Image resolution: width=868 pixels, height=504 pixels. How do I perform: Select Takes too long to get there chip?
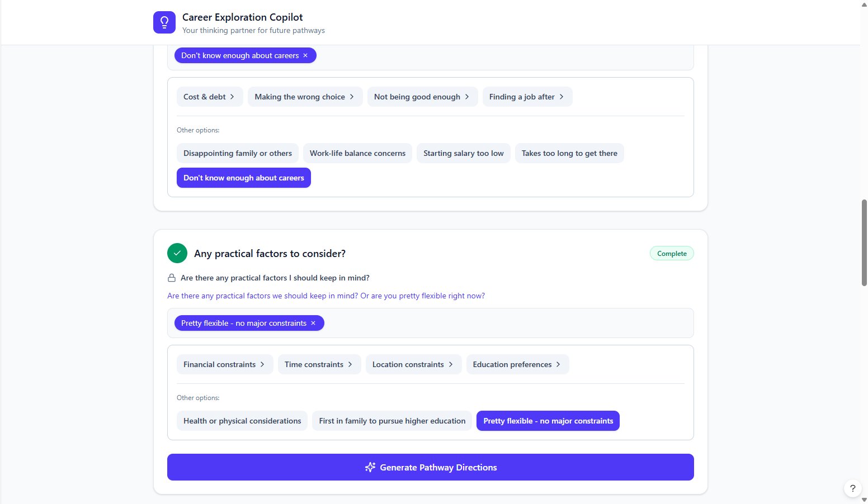click(569, 153)
